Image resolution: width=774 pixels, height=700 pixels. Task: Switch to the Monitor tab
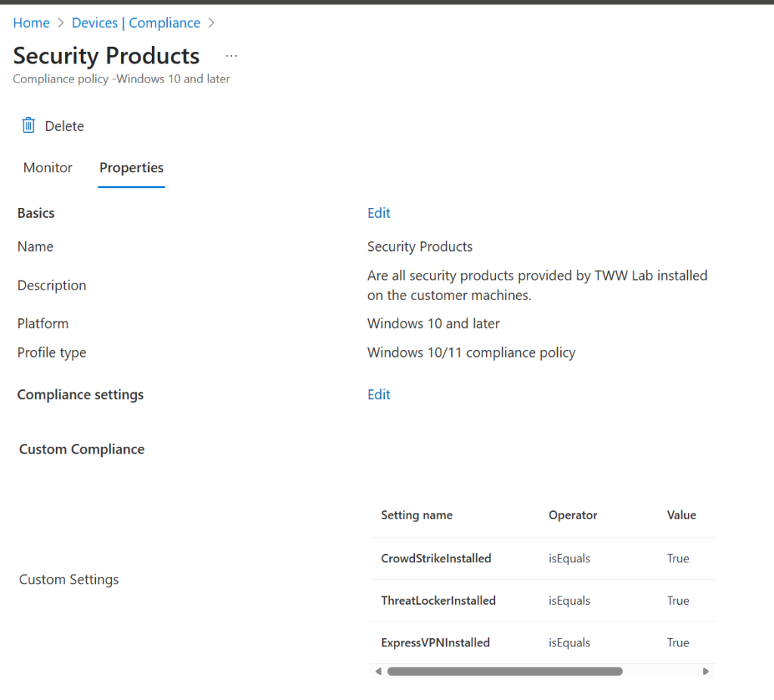(x=48, y=168)
